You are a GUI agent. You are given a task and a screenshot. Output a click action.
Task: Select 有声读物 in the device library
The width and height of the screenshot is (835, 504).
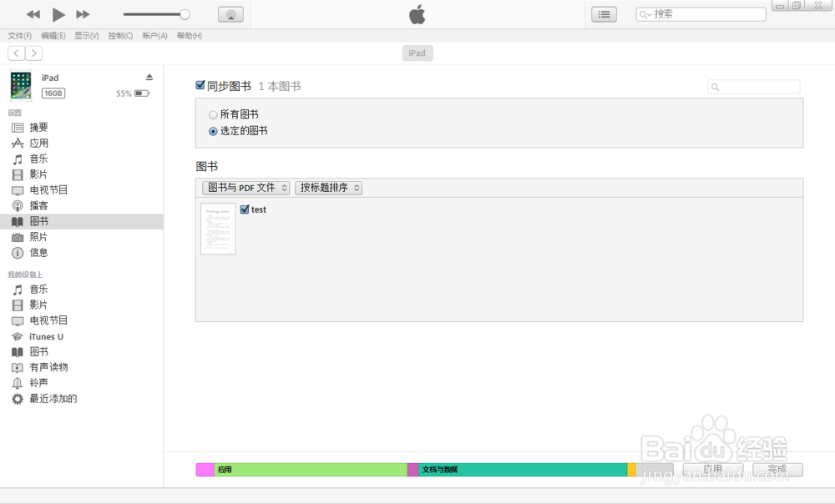point(46,366)
